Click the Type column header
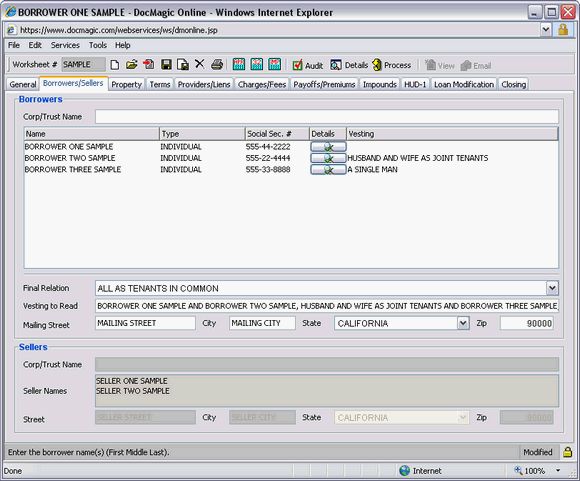Screen dimensions: 580x481 click(x=202, y=134)
